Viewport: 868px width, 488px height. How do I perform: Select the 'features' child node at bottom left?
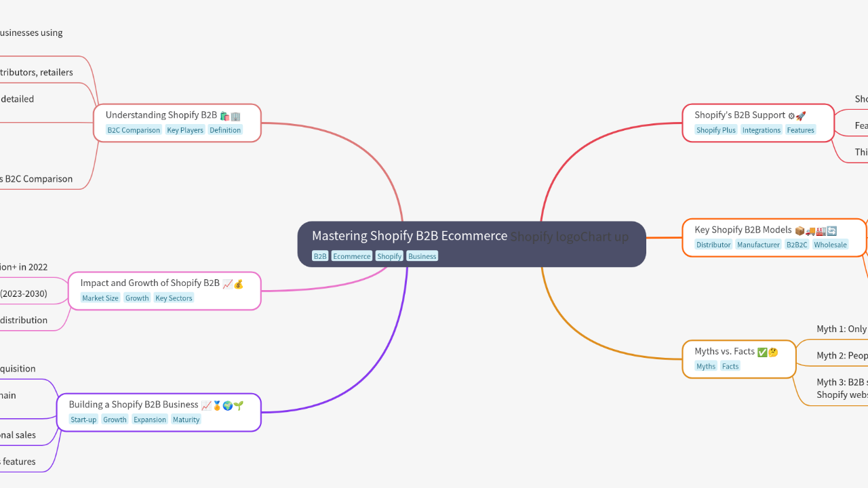pos(18,462)
